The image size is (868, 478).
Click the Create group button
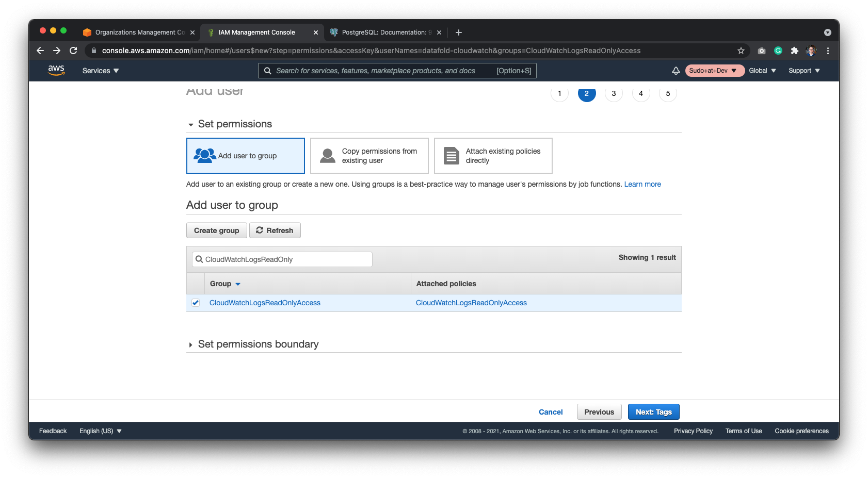point(217,230)
